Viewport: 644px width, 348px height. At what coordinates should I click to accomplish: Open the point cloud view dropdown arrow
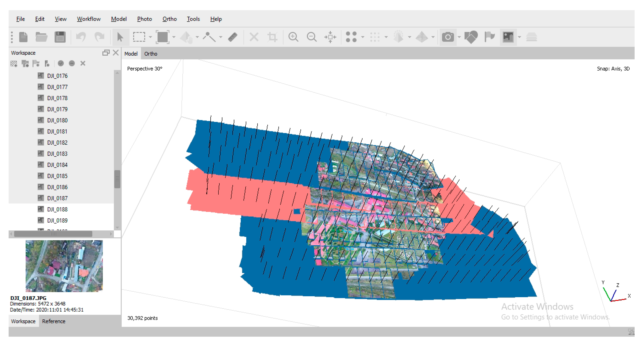(363, 37)
